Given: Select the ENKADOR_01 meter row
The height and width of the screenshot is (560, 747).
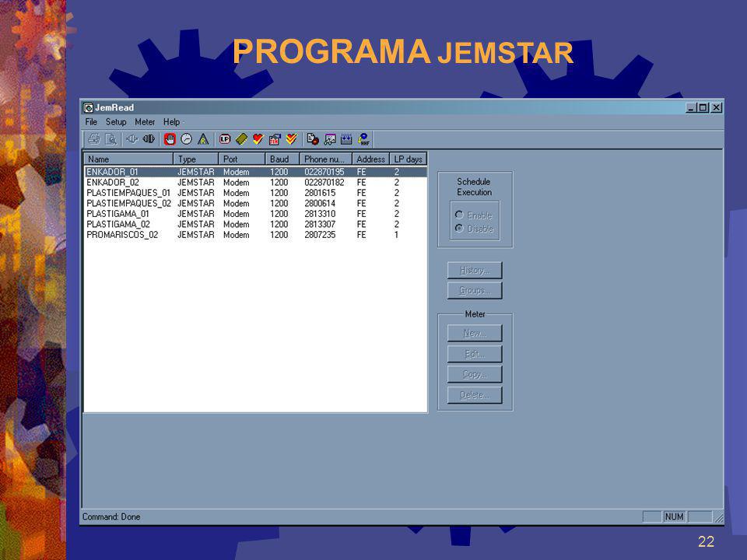Looking at the screenshot, I should [256, 172].
